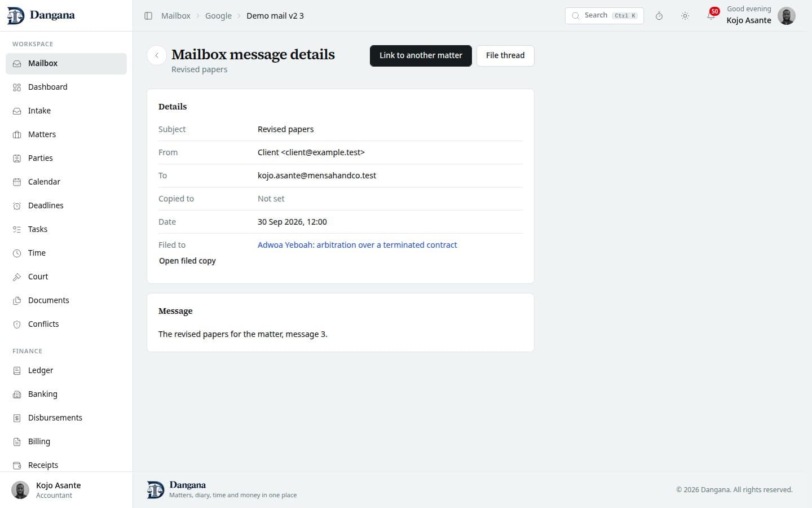Click the Mailbox breadcrumb
The width and height of the screenshot is (812, 508).
tap(176, 16)
